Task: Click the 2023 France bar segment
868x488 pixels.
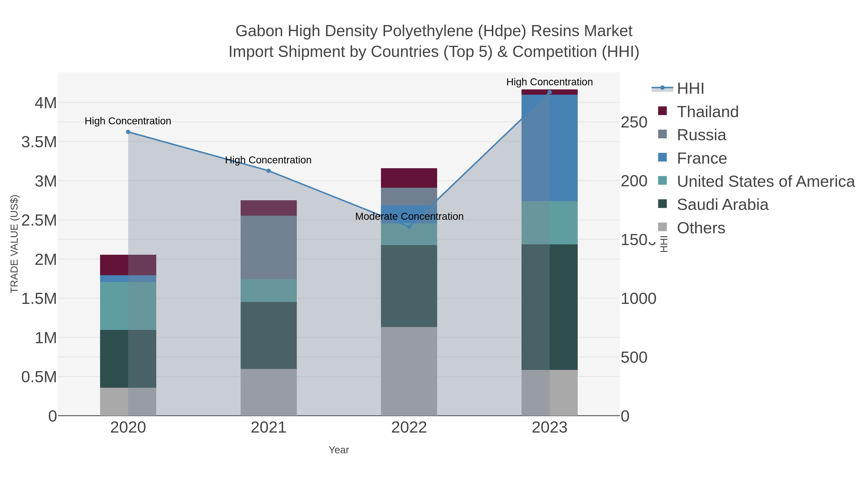Action: coord(549,148)
